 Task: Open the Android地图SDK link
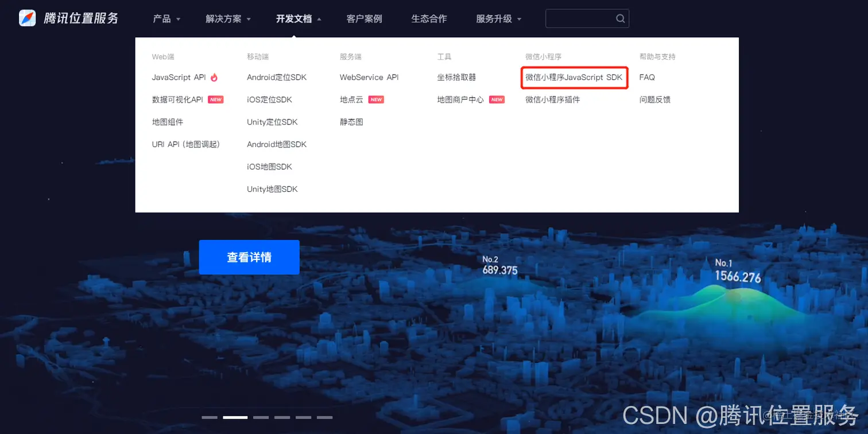(277, 144)
